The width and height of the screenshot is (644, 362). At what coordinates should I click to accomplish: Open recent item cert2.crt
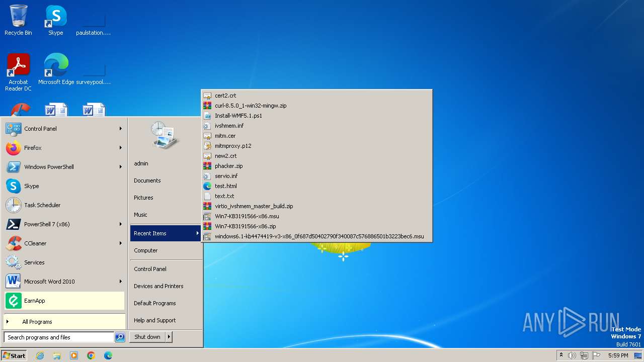pos(316,96)
